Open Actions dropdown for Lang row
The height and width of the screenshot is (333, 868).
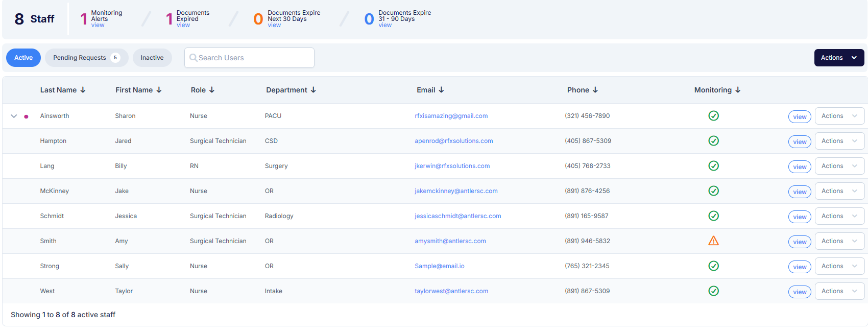click(x=839, y=166)
